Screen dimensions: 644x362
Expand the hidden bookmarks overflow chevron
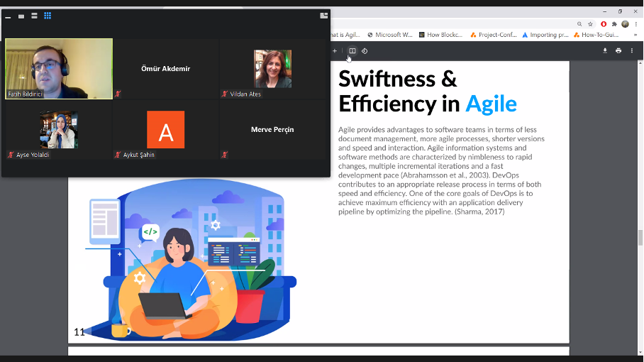pyautogui.click(x=634, y=35)
